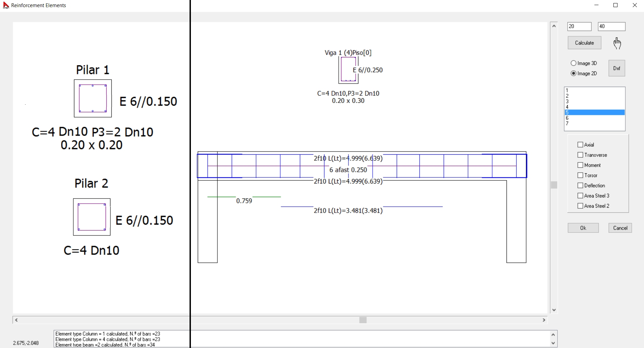
Task: Check the Deflection option
Action: point(580,186)
